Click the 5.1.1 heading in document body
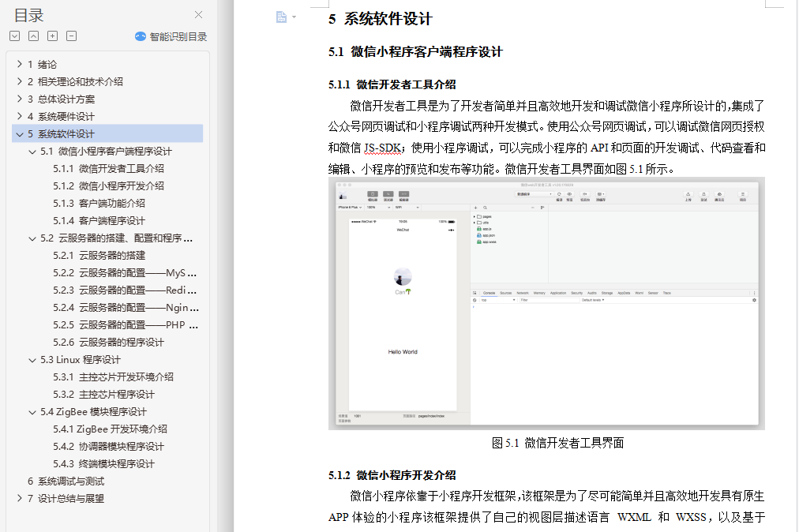This screenshot has width=799, height=532. (392, 84)
